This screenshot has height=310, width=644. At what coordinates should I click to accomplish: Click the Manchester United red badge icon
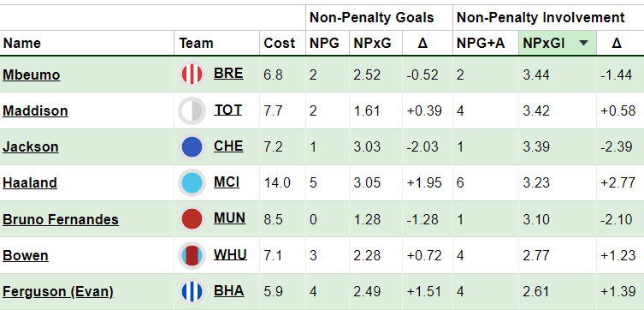point(192,219)
